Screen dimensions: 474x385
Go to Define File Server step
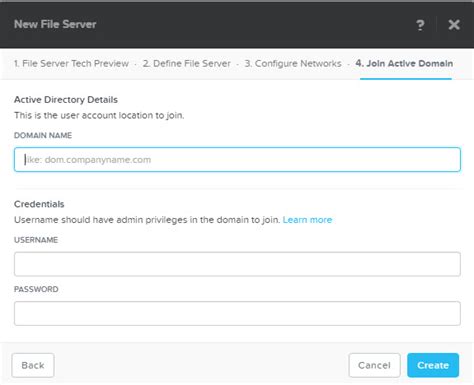pyautogui.click(x=187, y=63)
